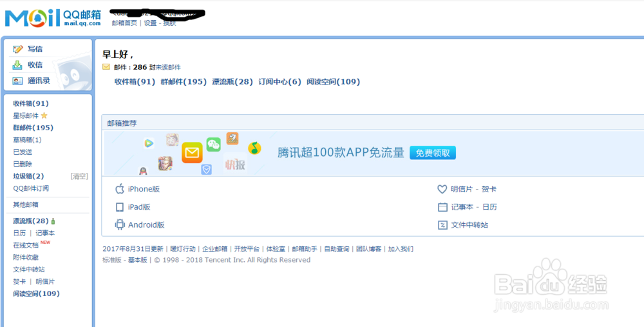This screenshot has height=327, width=644.
Task: Open 收件箱(91) in the sidebar
Action: 31,104
